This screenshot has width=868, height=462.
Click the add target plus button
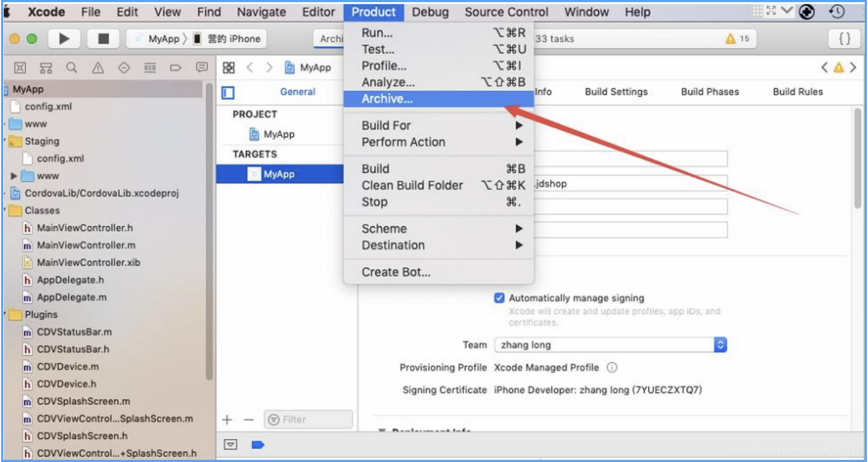pyautogui.click(x=227, y=419)
